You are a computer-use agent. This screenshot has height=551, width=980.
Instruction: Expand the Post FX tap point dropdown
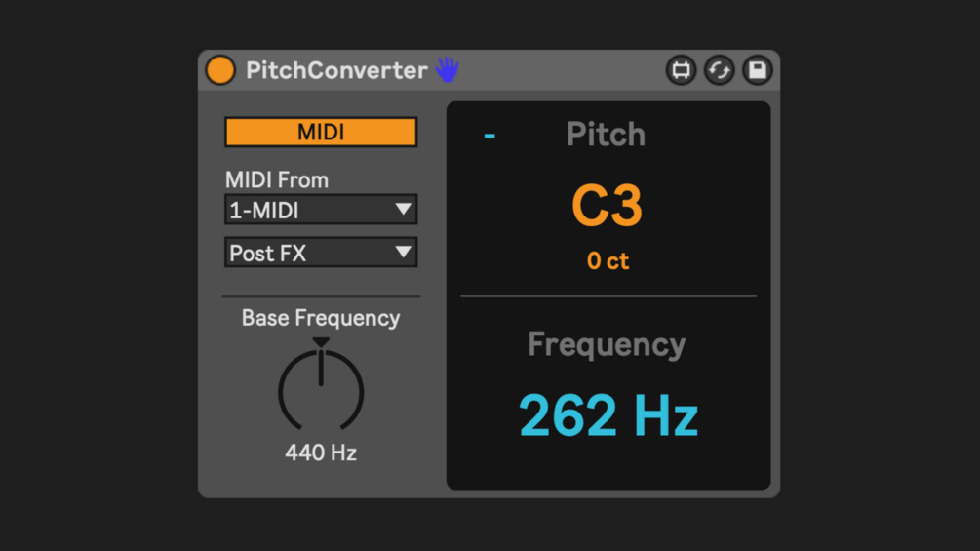(321, 253)
